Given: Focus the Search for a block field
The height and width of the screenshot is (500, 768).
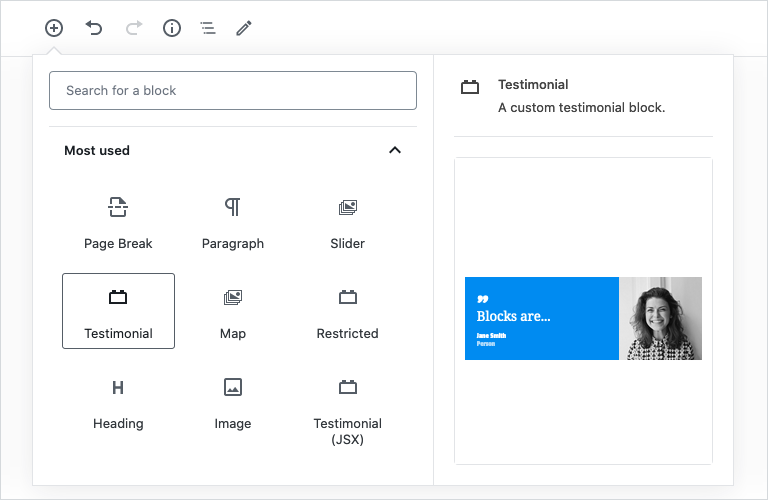Looking at the screenshot, I should pos(232,90).
